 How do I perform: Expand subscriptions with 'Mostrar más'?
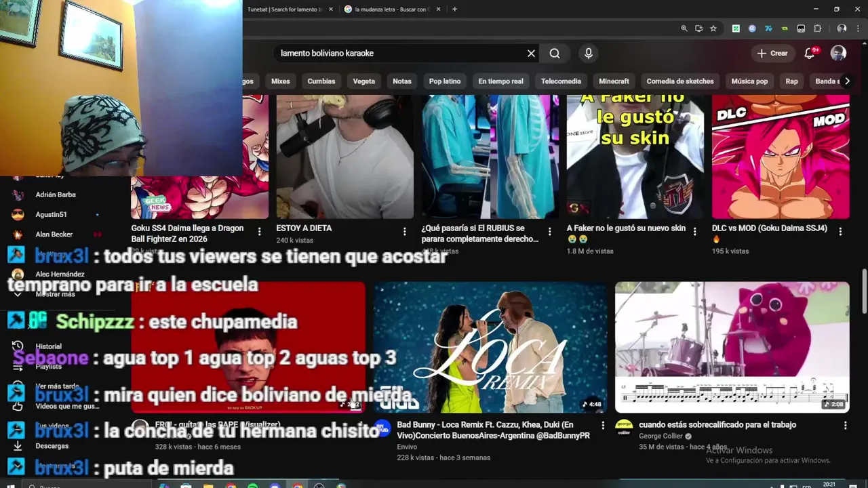55,294
